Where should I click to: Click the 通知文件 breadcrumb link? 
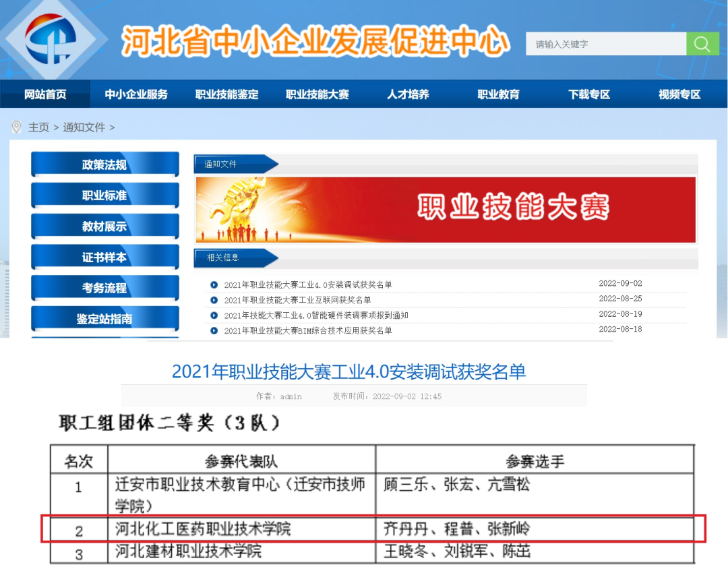(84, 127)
